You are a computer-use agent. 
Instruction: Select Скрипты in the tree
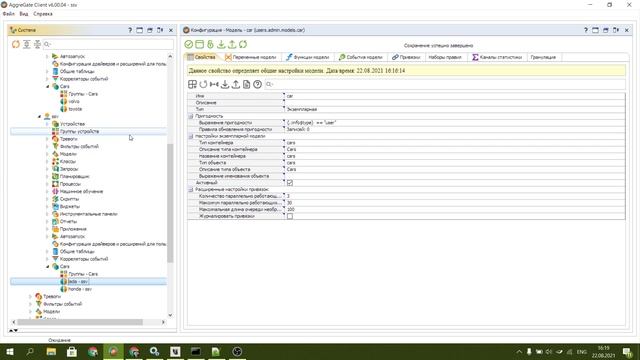(69, 199)
